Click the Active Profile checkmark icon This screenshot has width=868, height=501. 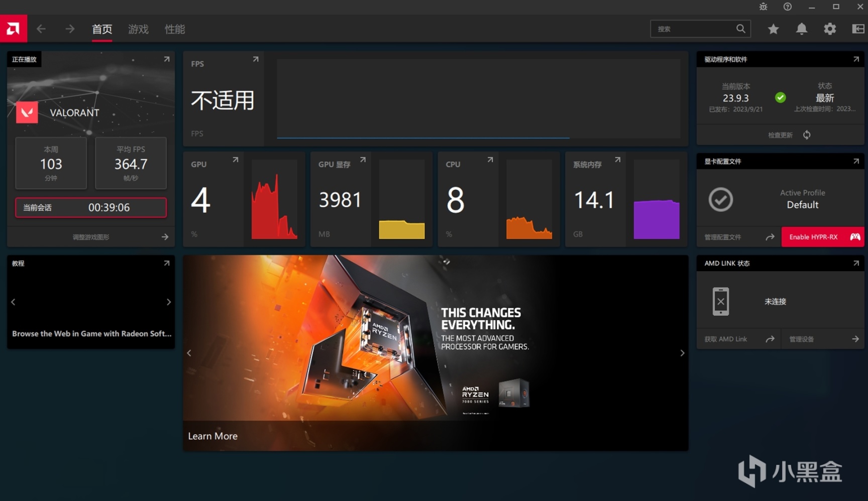click(x=721, y=199)
